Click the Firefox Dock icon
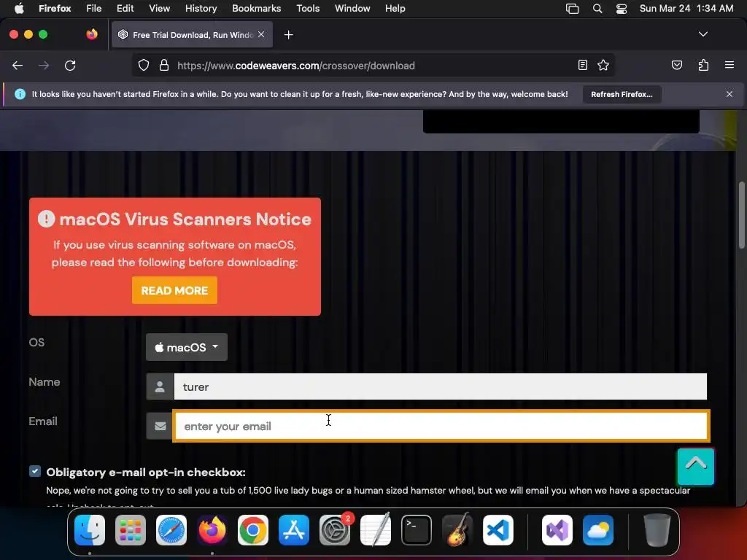747x560 pixels. click(212, 530)
